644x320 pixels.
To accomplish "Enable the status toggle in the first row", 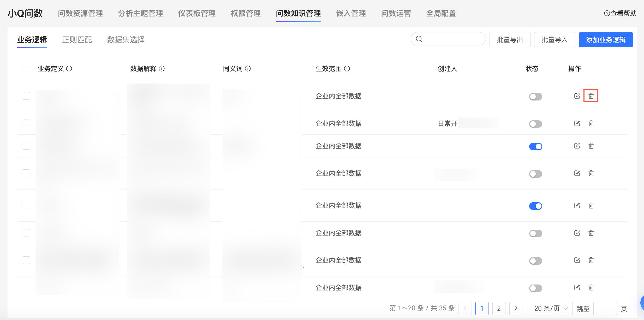I will tap(535, 97).
